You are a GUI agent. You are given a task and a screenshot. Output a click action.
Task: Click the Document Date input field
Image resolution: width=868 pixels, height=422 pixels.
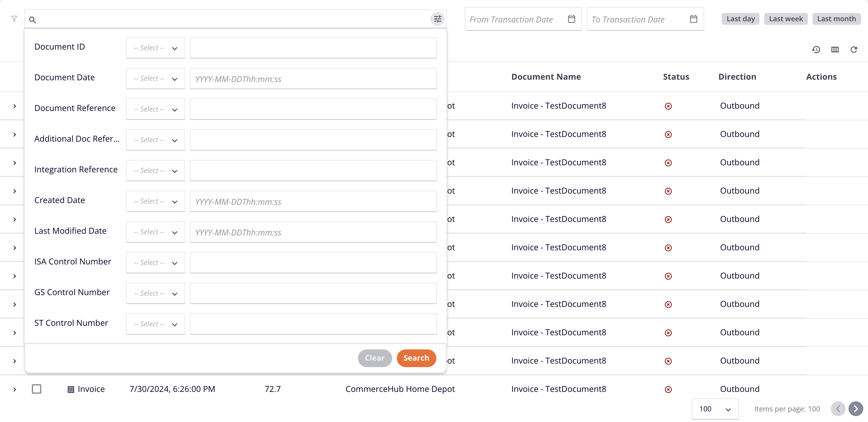313,78
